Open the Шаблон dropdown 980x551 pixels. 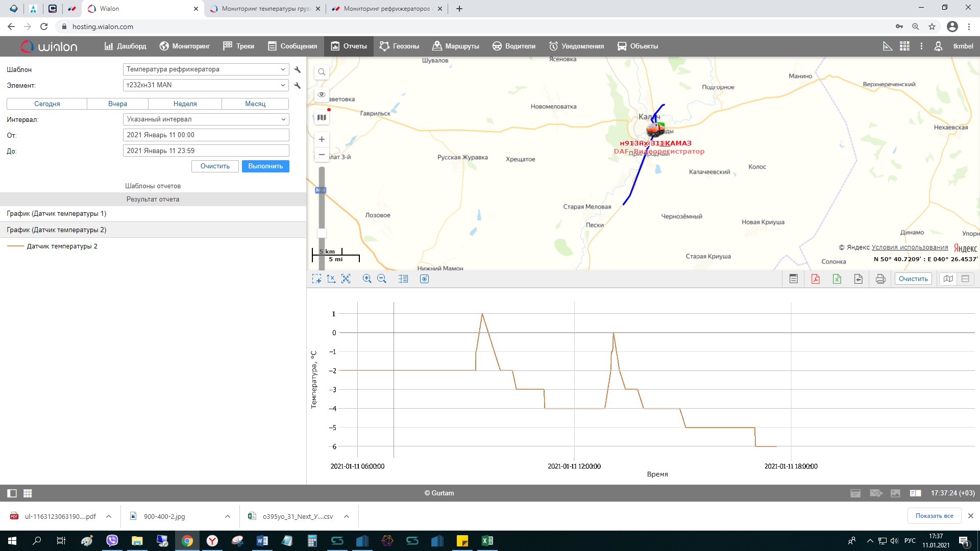[206, 69]
